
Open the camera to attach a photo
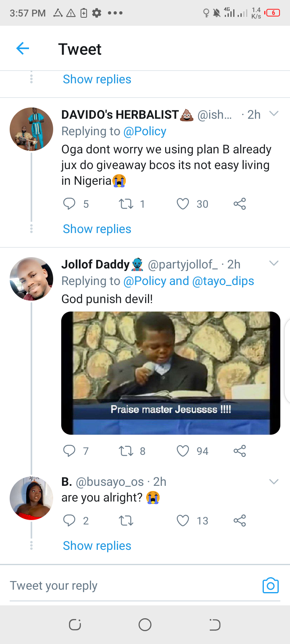pos(270,586)
